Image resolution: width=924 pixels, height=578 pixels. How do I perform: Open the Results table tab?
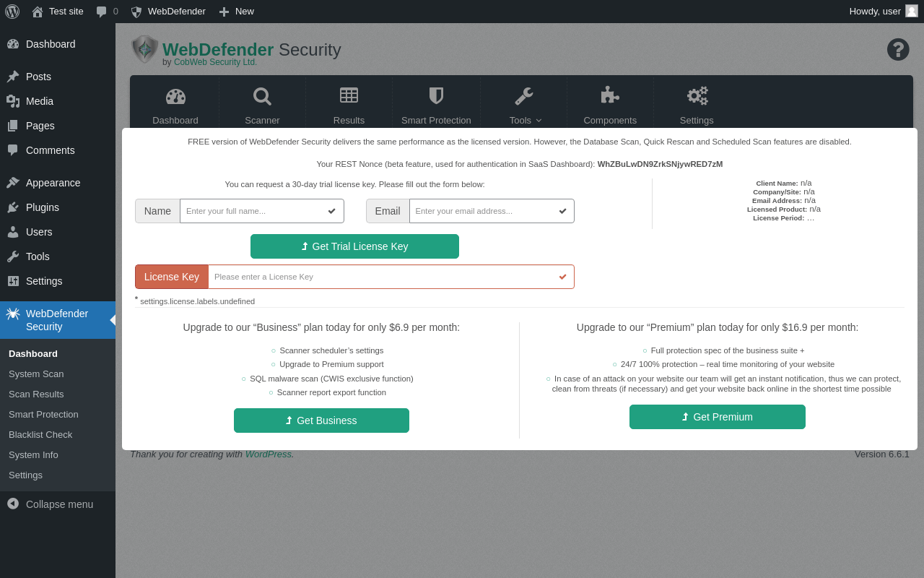pyautogui.click(x=349, y=106)
